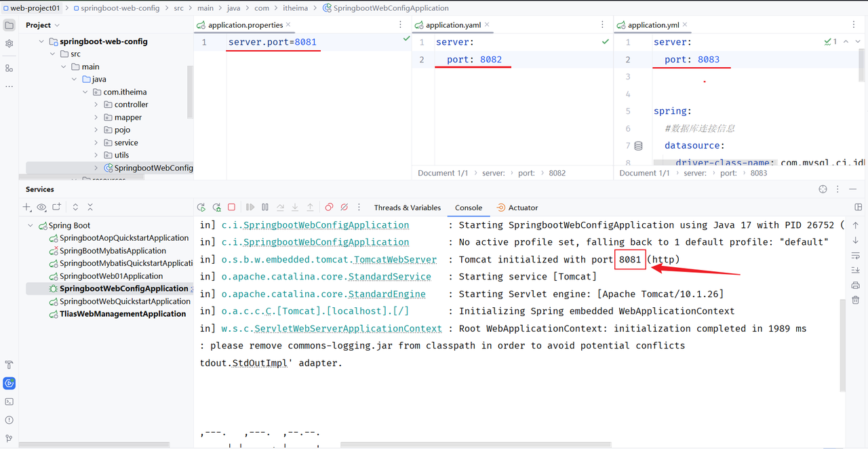Close the application.properties tab

click(x=288, y=24)
